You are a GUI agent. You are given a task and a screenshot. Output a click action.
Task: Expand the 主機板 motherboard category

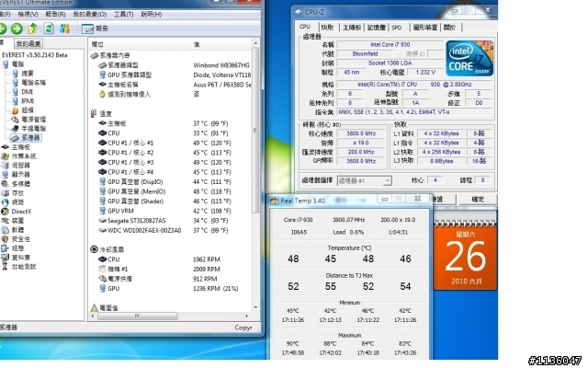tap(16, 147)
